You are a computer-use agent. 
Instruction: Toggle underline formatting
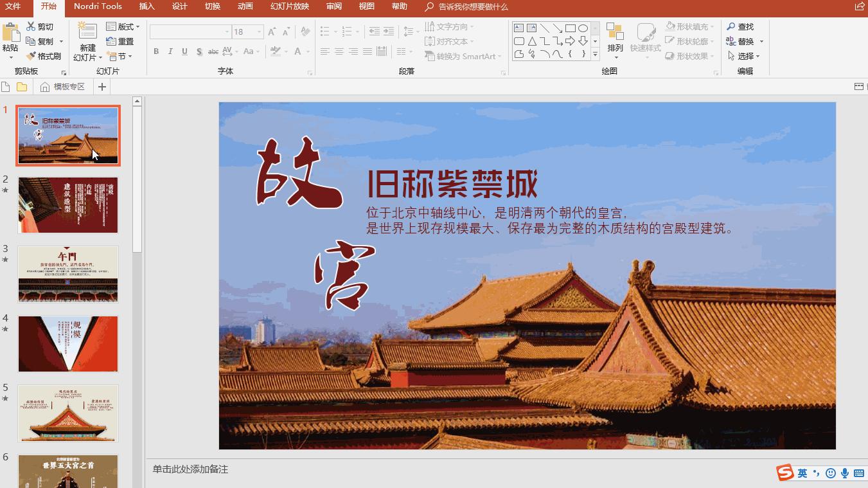pos(185,51)
